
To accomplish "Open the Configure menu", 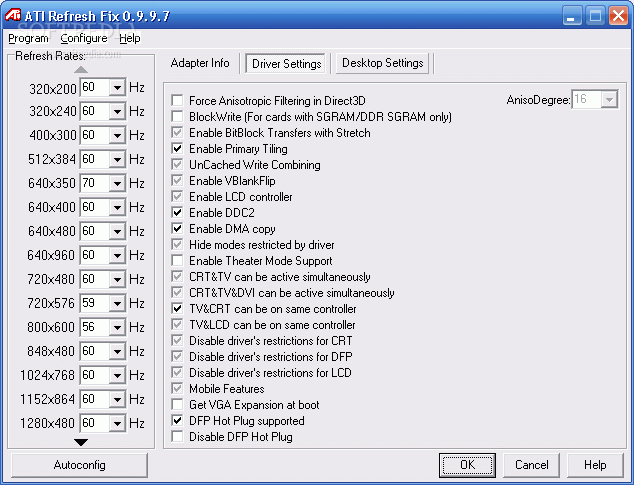I will [x=84, y=38].
